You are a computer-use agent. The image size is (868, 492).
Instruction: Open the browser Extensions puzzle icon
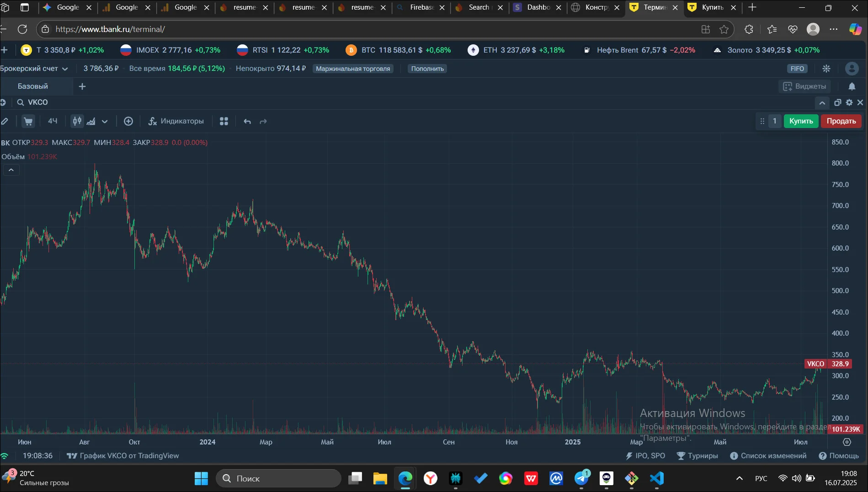[x=749, y=29]
